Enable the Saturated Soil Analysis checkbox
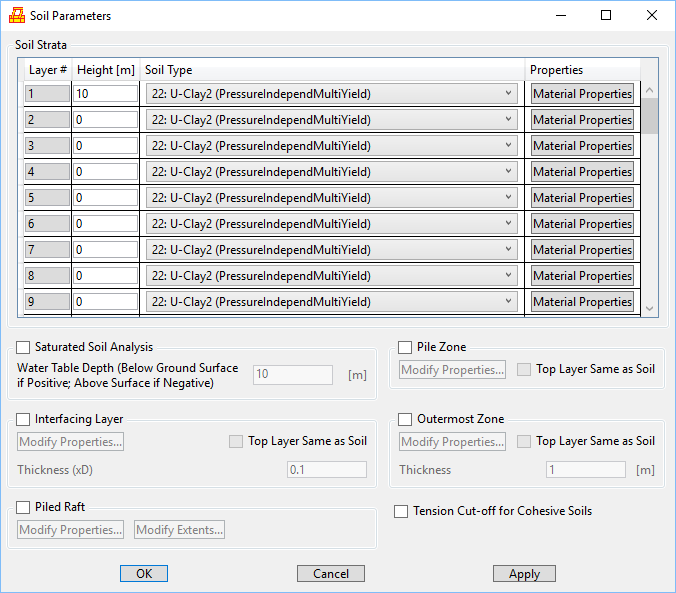 [24, 347]
